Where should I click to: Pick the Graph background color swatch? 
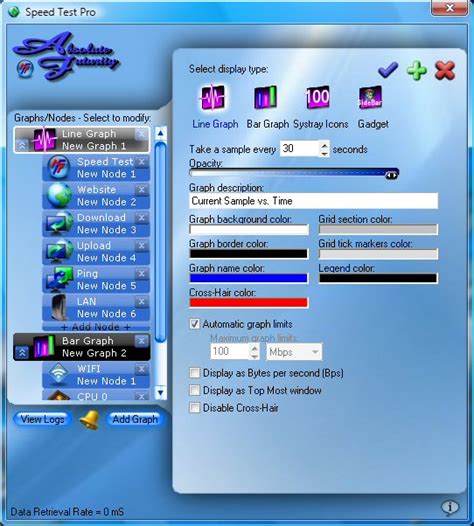pyautogui.click(x=249, y=229)
